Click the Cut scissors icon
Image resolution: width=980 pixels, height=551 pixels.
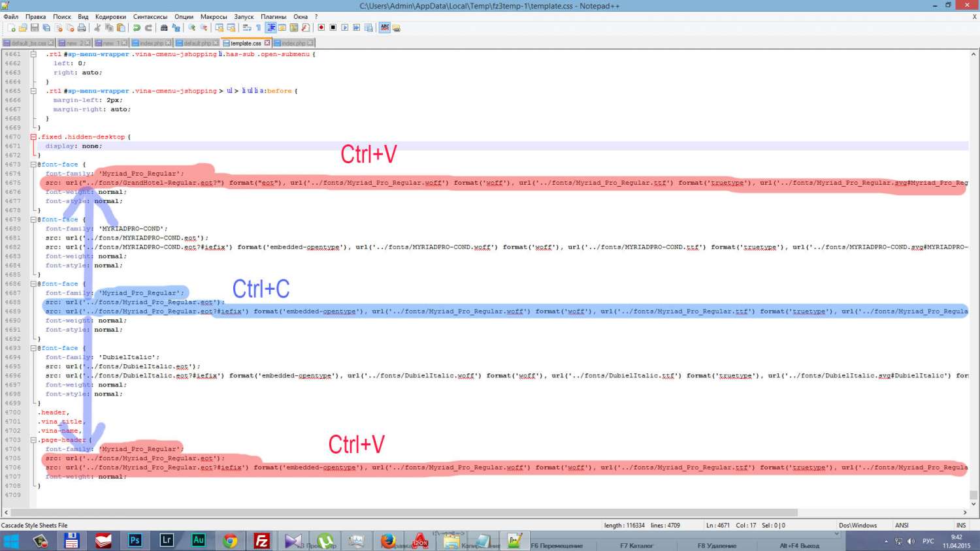97,27
